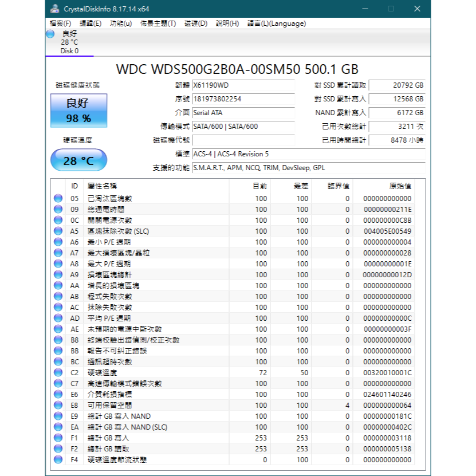Click the power-on count value 3211 次
The height and width of the screenshot is (476, 476).
tap(397, 126)
